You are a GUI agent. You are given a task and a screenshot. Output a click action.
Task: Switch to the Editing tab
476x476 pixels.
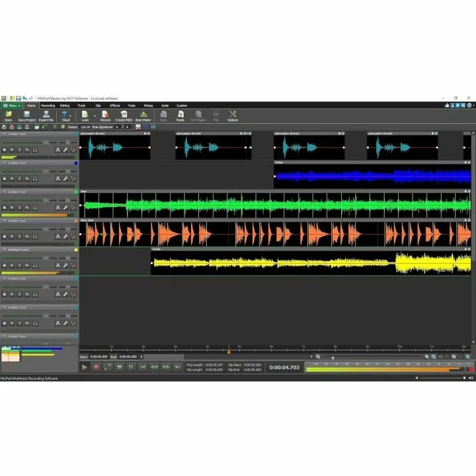65,106
